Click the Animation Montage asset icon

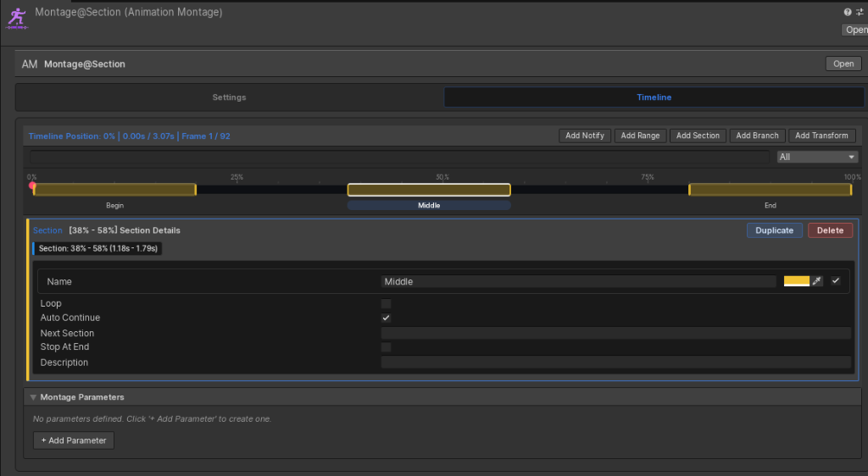click(x=17, y=19)
